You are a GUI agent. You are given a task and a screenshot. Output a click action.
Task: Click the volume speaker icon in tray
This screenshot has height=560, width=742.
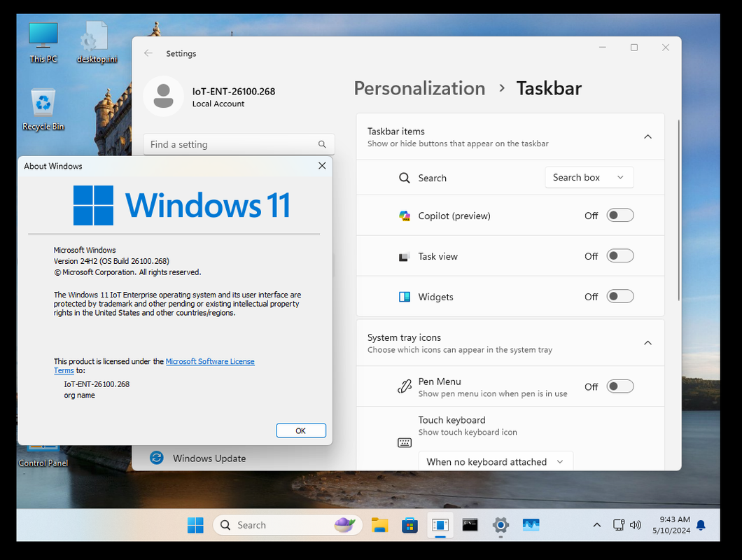pos(635,524)
